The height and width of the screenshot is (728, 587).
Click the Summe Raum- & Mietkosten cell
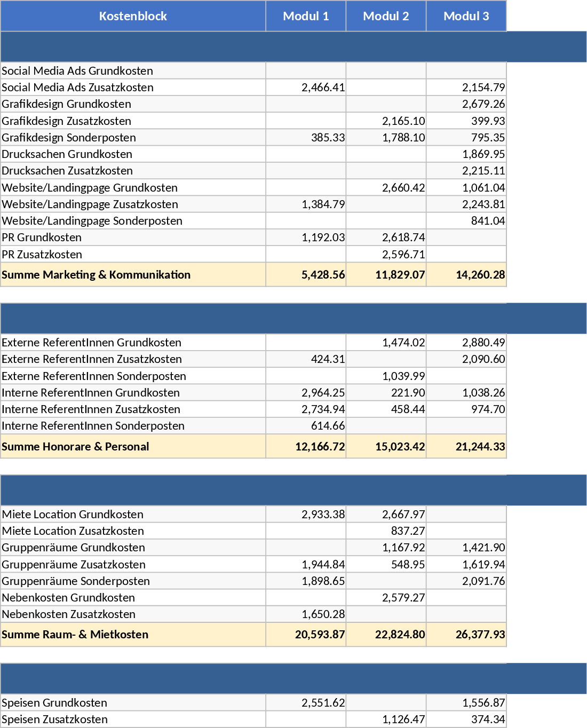(x=75, y=635)
